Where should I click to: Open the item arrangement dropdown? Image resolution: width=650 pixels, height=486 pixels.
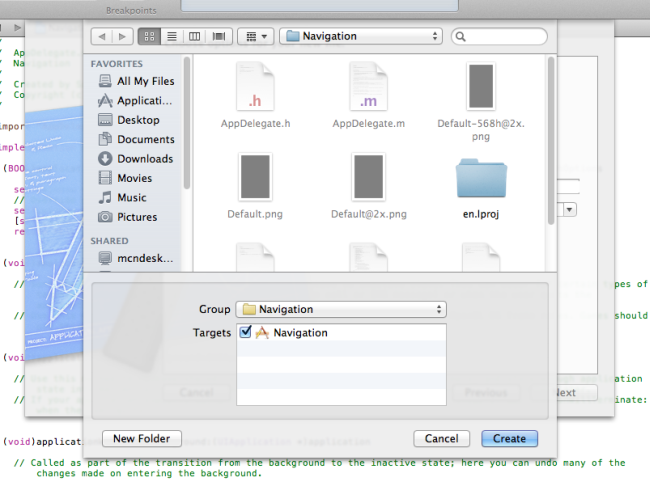pyautogui.click(x=255, y=36)
